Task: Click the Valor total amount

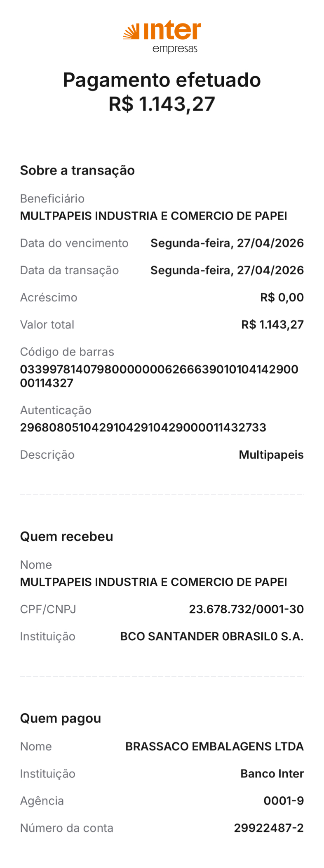Action: click(x=272, y=324)
